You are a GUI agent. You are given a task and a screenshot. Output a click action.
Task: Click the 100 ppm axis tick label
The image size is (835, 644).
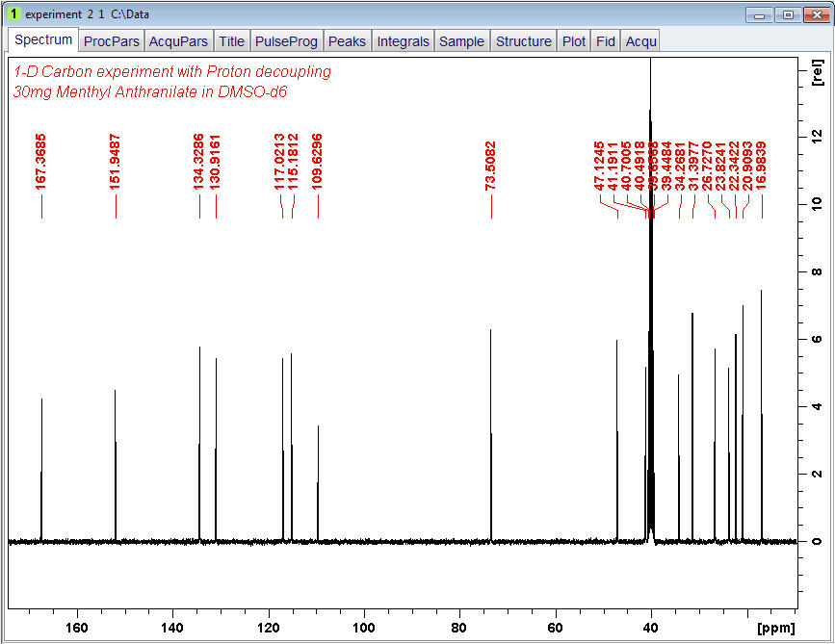[x=364, y=628]
